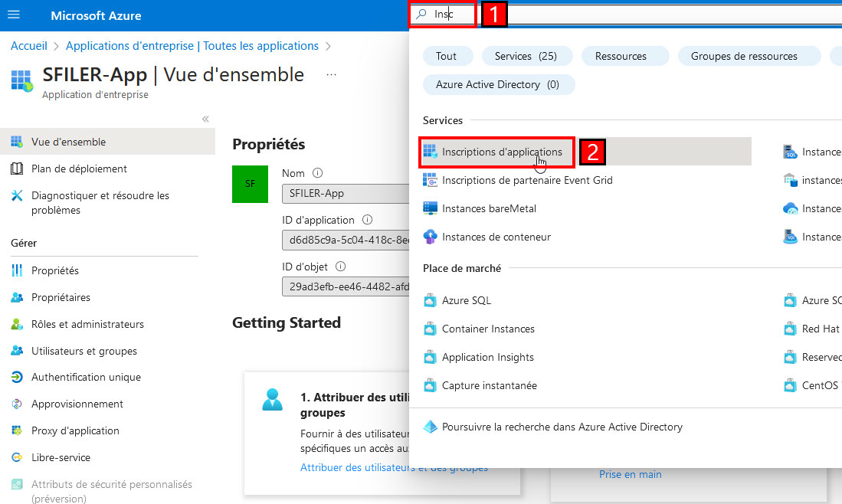Image resolution: width=842 pixels, height=504 pixels.
Task: Click the ID d'application field
Action: tap(346, 240)
